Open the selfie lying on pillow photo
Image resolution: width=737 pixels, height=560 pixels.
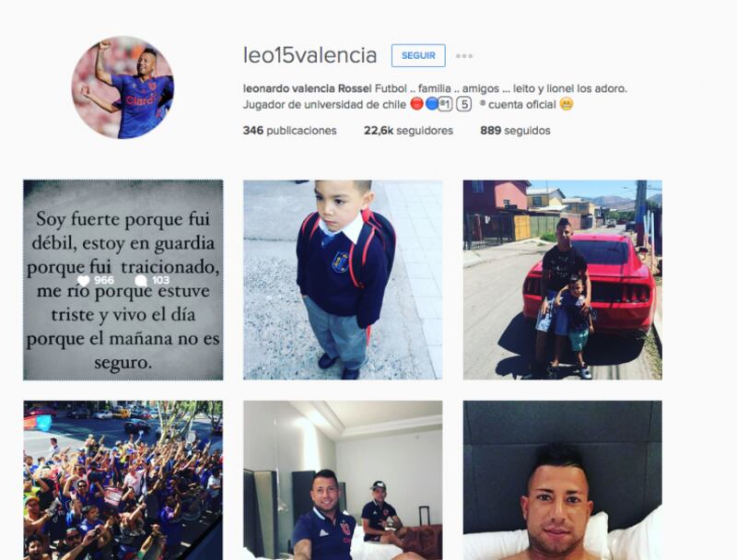tap(563, 480)
